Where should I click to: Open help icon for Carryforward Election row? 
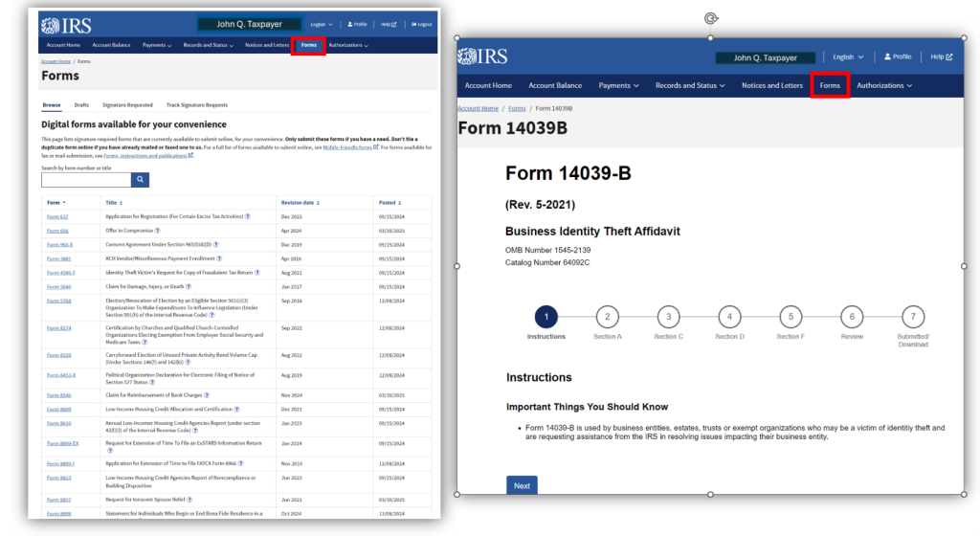coord(188,363)
